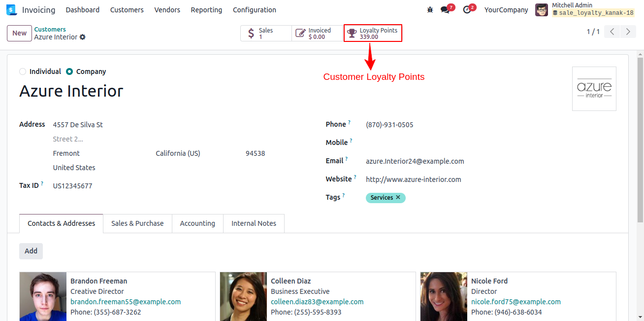
Task: Click brandon.freeman55@example.com email link
Action: (x=126, y=302)
